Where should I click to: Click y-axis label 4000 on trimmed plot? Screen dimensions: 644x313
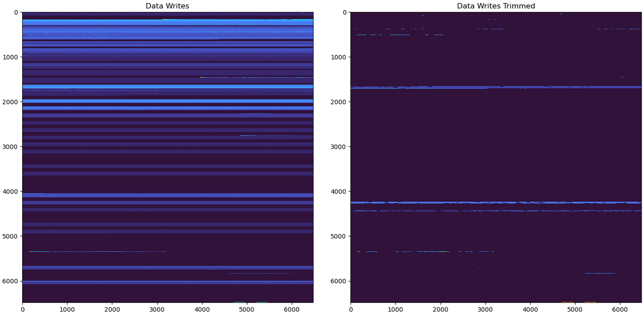(x=338, y=191)
